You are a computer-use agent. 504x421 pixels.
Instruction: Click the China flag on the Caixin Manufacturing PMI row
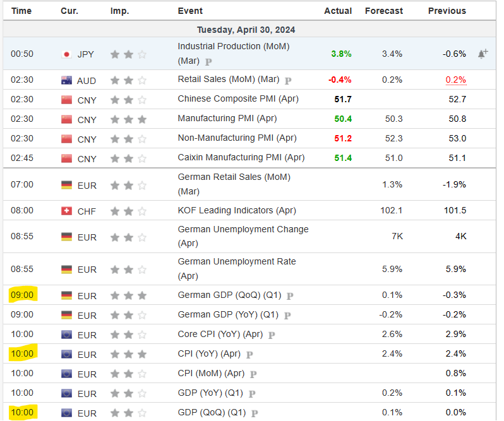pos(66,158)
